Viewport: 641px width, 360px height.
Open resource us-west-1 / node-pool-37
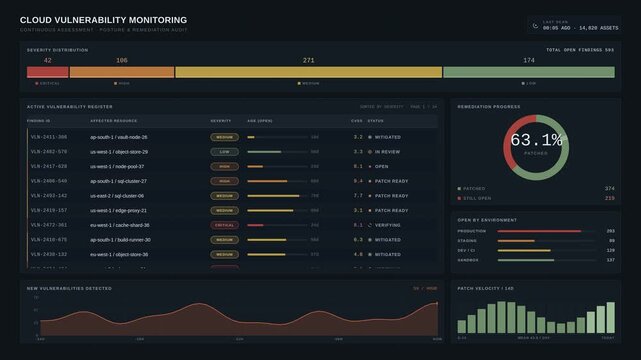click(x=117, y=167)
